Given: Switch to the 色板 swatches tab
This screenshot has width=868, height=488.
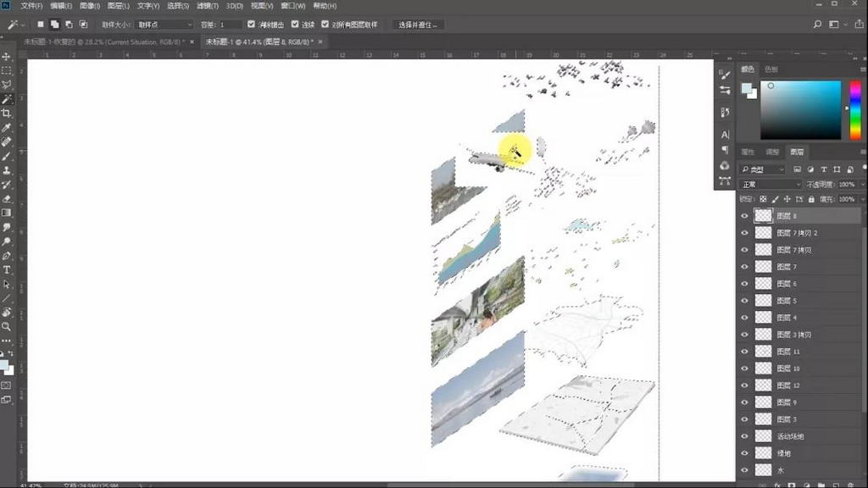Looking at the screenshot, I should [x=771, y=69].
